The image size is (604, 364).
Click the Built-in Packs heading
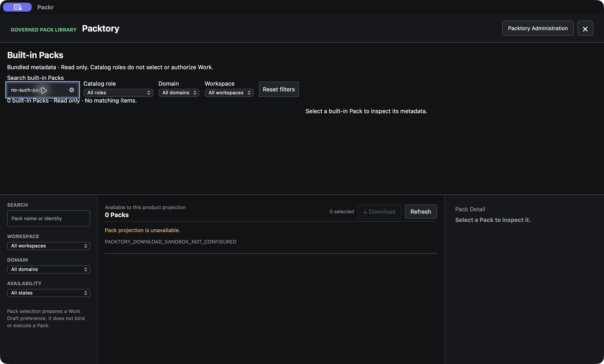tap(35, 55)
